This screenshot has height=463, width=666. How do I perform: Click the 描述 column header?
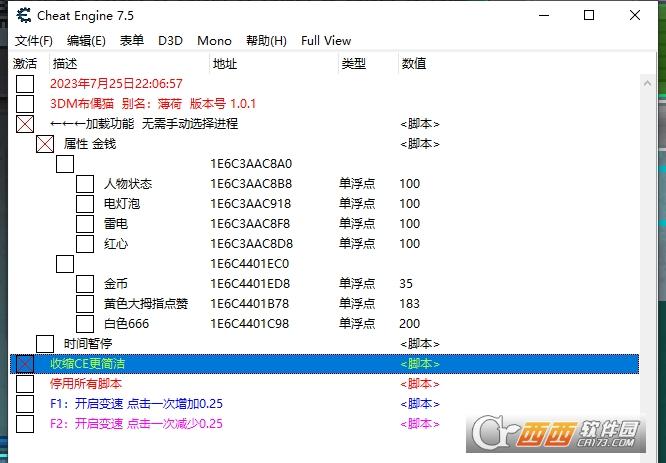click(x=65, y=64)
